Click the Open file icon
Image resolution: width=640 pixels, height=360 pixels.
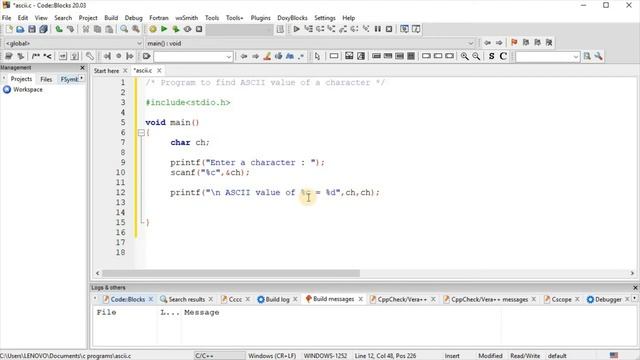click(20, 29)
